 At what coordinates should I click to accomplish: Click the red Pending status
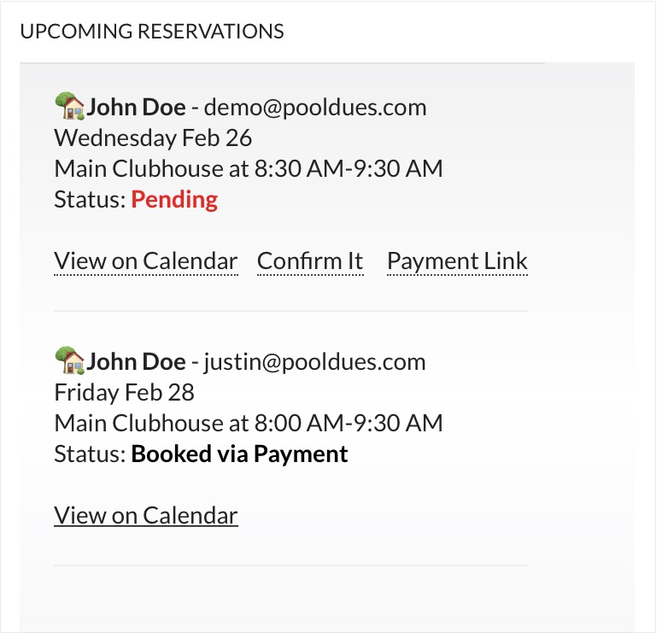[x=174, y=199]
